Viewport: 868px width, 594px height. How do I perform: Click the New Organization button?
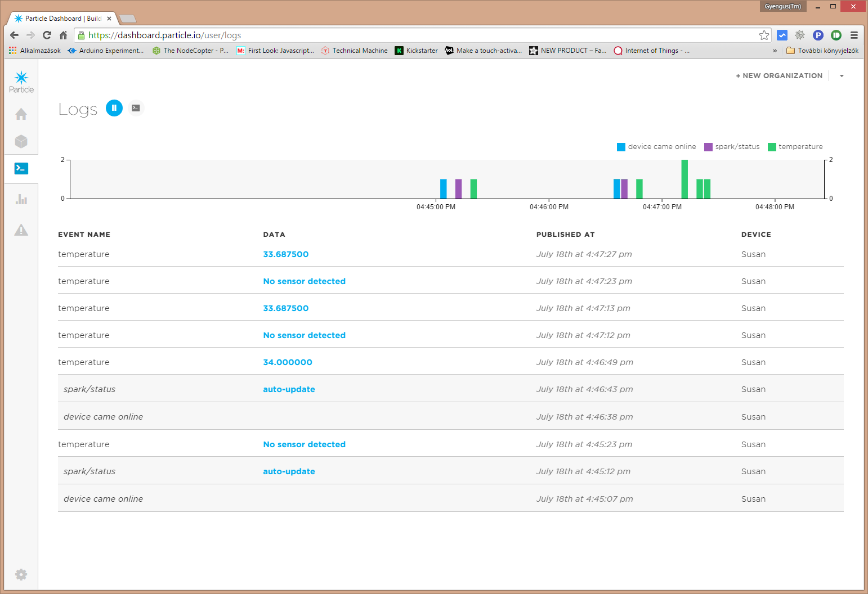tap(779, 76)
